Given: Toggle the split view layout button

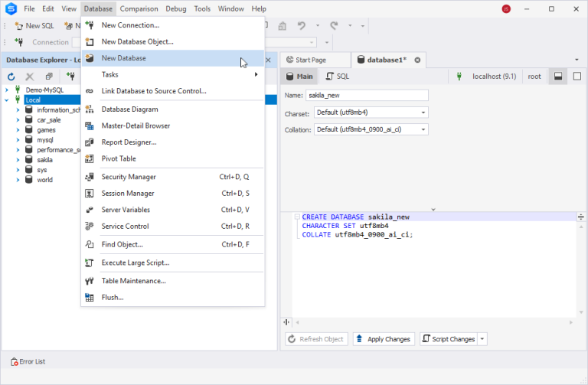Looking at the screenshot, I should click(558, 77).
